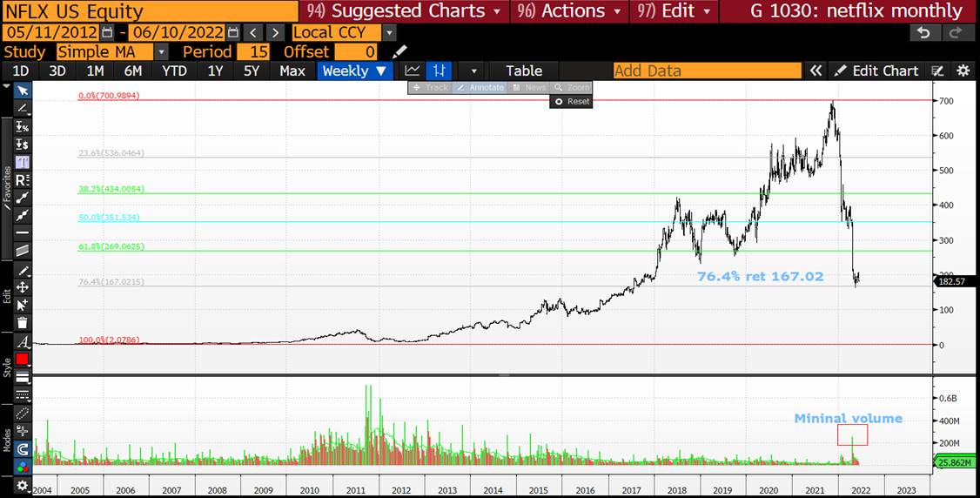The image size is (980, 498).
Task: Open the red color swatch picker
Action: click(23, 360)
